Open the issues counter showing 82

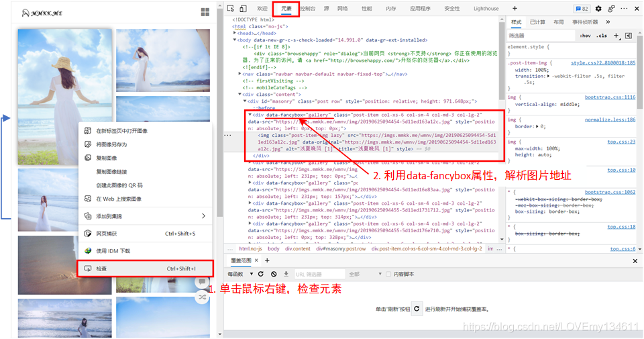[582, 9]
